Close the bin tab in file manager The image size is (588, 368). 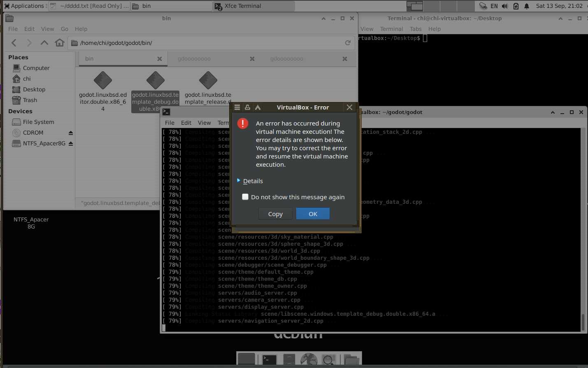pos(160,59)
